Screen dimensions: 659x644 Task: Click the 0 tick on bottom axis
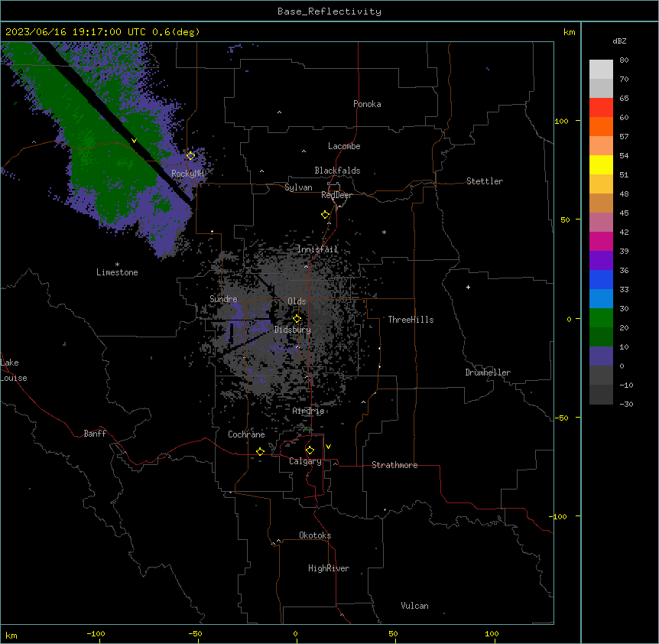[295, 633]
